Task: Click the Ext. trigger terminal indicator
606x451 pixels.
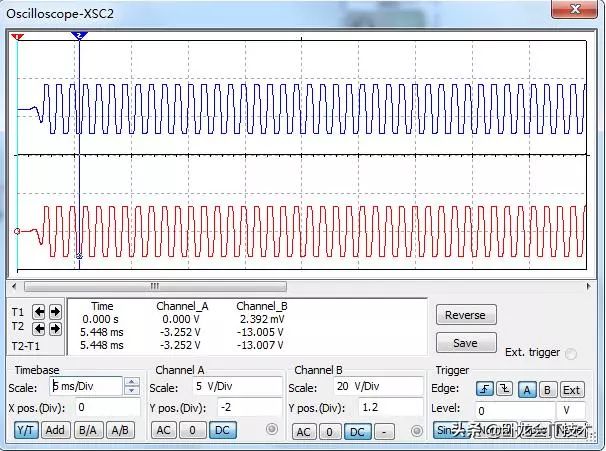Action: coord(571,354)
